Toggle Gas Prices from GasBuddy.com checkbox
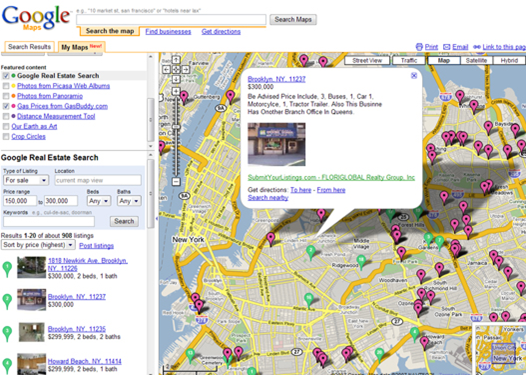526x375 pixels. tap(6, 106)
